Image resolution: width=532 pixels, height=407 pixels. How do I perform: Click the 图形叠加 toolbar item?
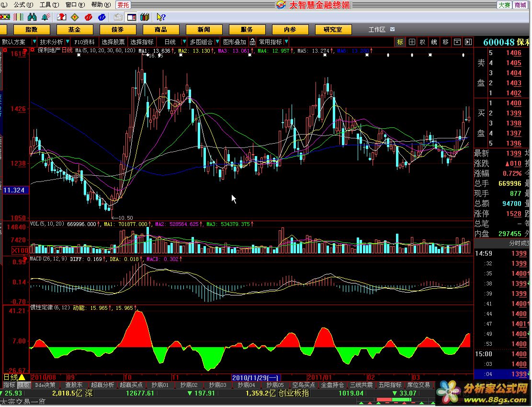235,42
